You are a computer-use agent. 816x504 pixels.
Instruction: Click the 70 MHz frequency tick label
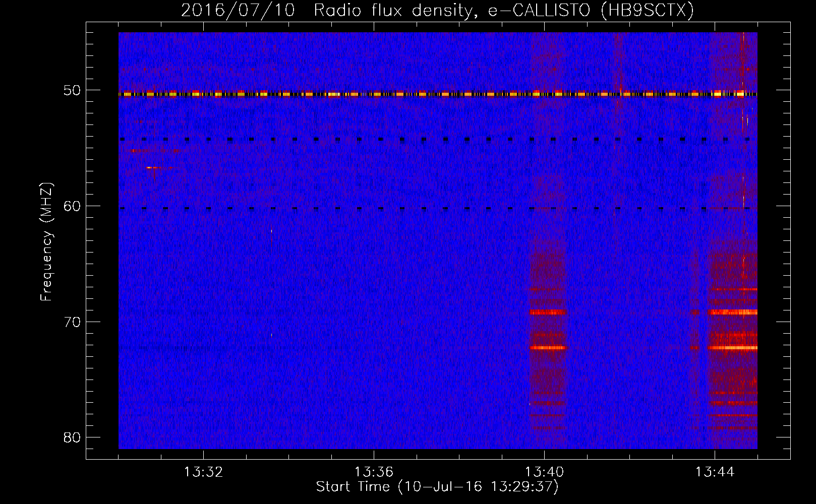72,322
